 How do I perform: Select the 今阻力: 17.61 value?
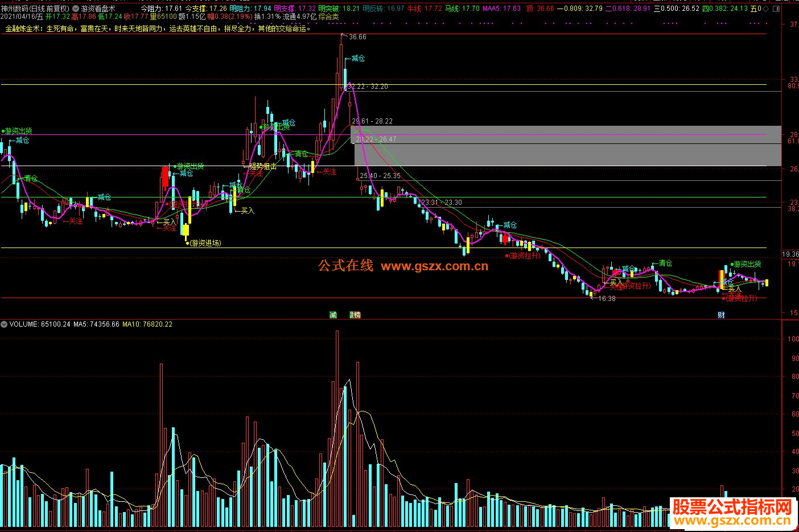(162, 9)
